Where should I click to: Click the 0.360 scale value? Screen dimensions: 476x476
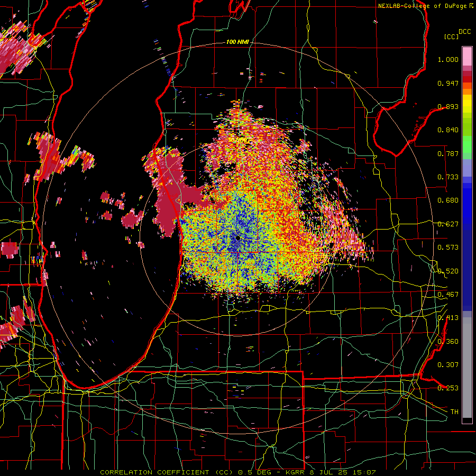[448, 341]
